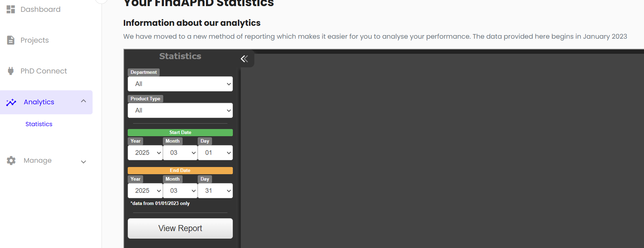This screenshot has height=248, width=644.
Task: Expand the Manage section chevron
Action: tap(83, 162)
